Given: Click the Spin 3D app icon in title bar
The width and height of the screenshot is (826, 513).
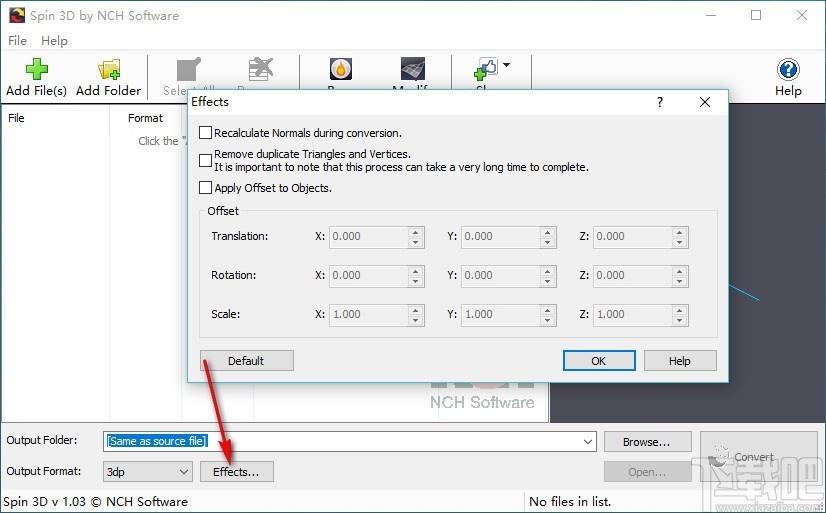Looking at the screenshot, I should point(17,15).
